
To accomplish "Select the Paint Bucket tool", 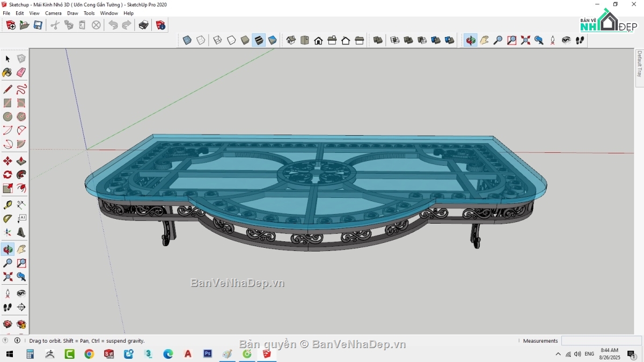I will click(8, 72).
